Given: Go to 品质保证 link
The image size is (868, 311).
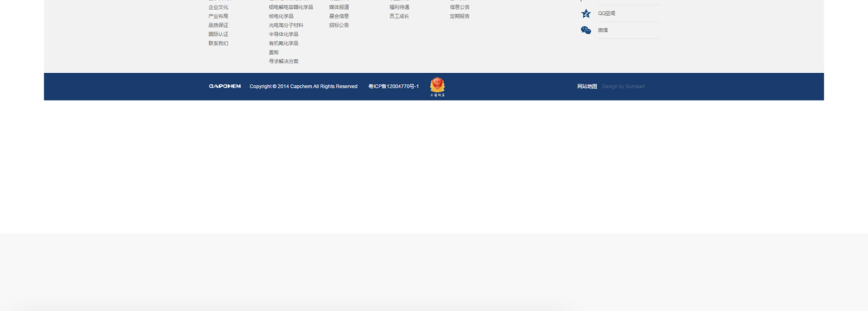Looking at the screenshot, I should pyautogui.click(x=218, y=26).
